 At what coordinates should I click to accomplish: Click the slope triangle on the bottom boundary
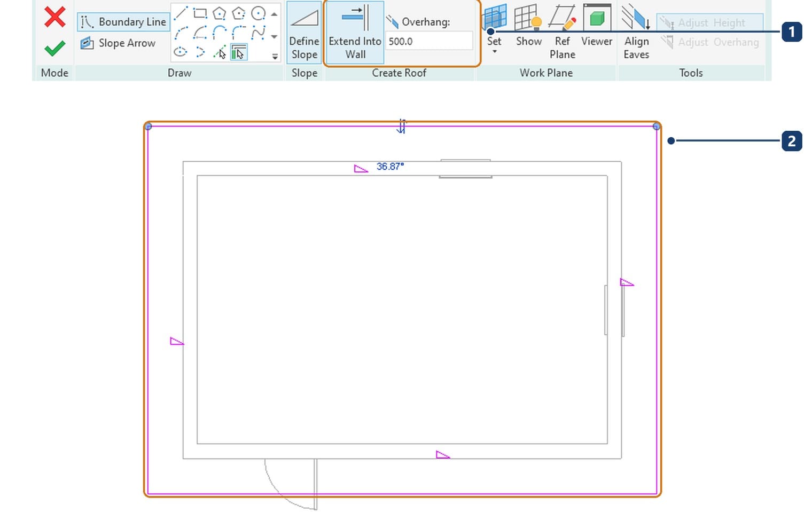pyautogui.click(x=443, y=455)
